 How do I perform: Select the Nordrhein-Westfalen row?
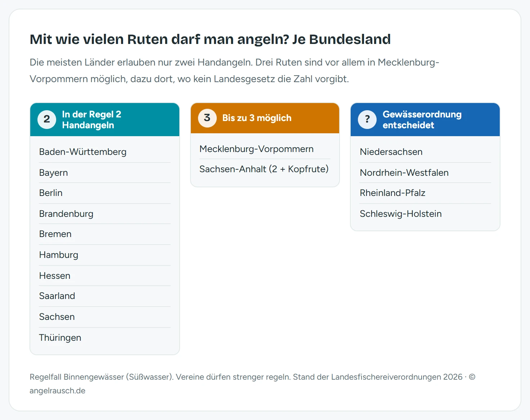(425, 173)
